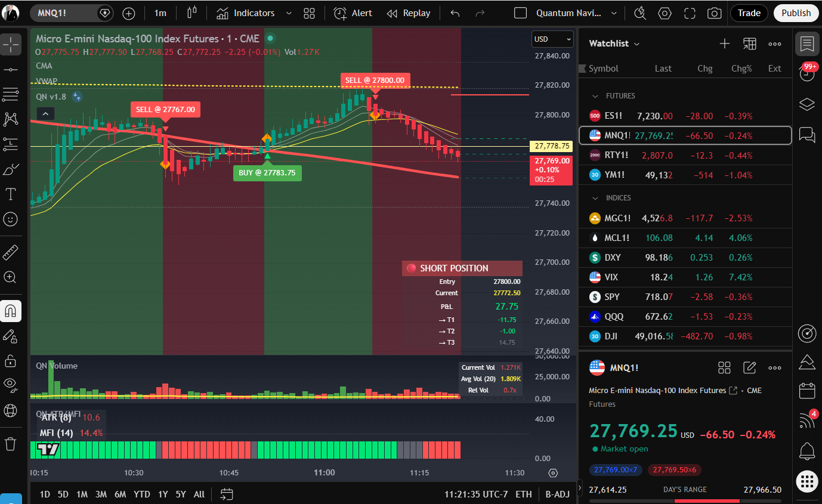
Task: Click the go to date icon
Action: [227, 494]
